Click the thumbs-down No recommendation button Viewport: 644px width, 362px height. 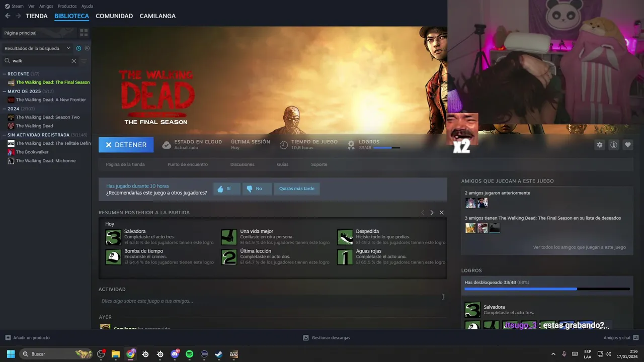(257, 189)
